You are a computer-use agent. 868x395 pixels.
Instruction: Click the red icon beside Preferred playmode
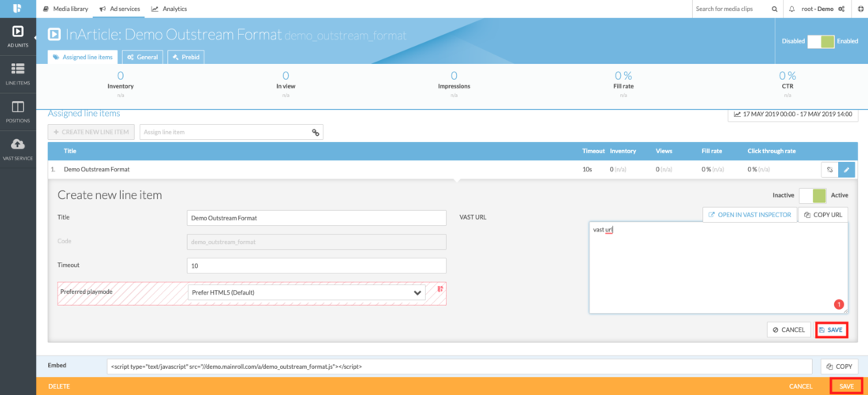coord(440,288)
